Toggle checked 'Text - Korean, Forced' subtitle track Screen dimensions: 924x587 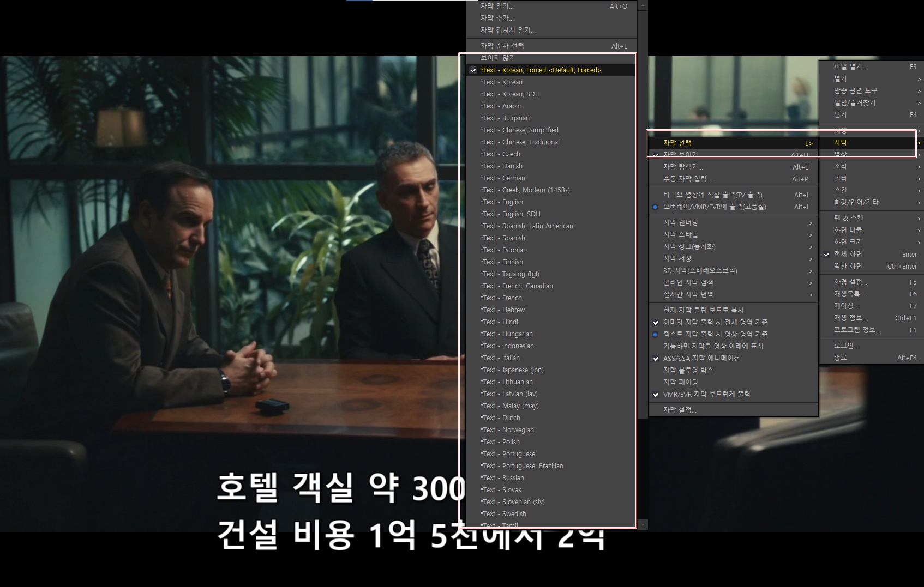551,70
